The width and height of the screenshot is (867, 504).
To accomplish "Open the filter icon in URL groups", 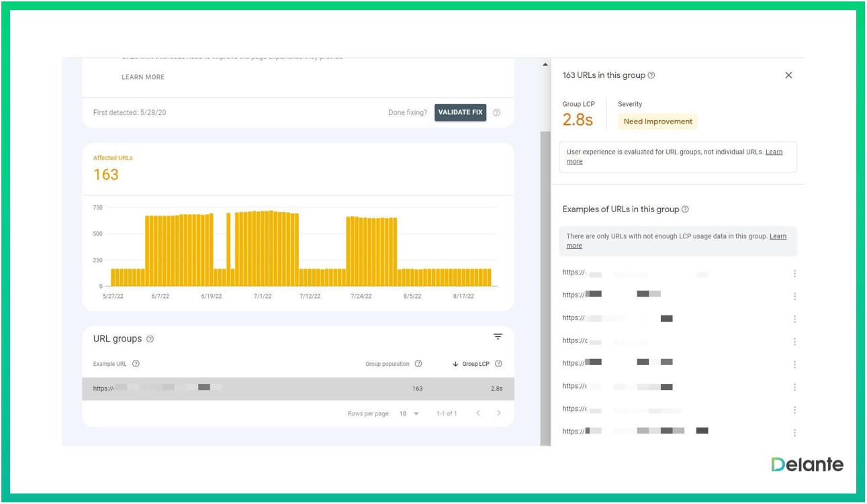I will click(498, 337).
